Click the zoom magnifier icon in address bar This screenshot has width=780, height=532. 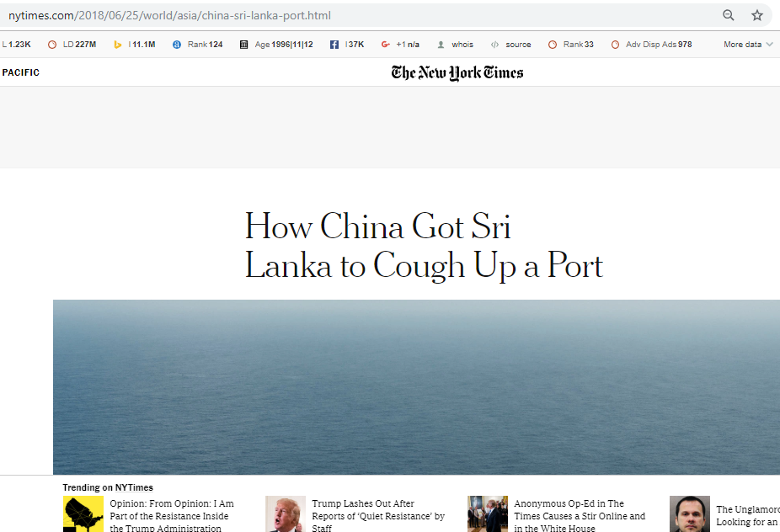[x=729, y=15]
